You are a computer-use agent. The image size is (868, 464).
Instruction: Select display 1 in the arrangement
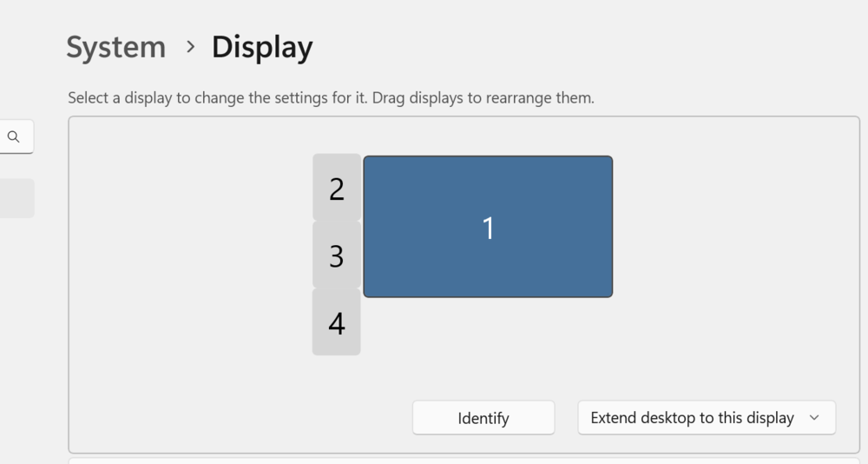[x=488, y=227]
